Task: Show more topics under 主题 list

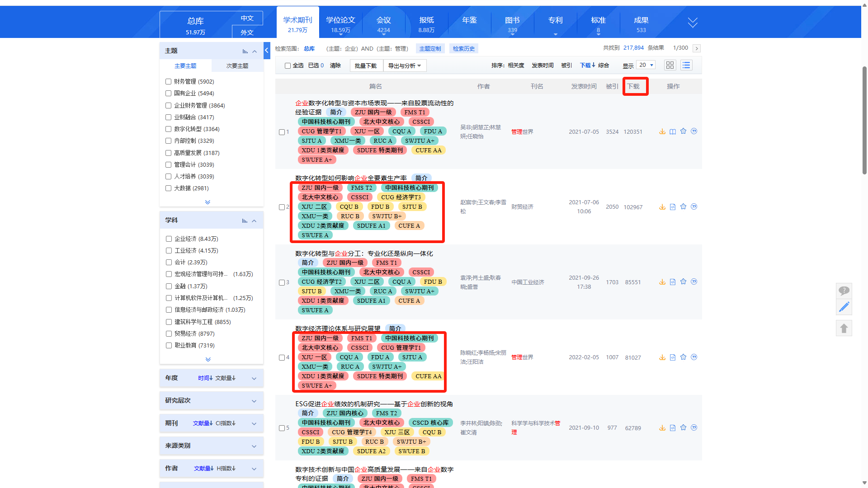Action: coord(208,202)
